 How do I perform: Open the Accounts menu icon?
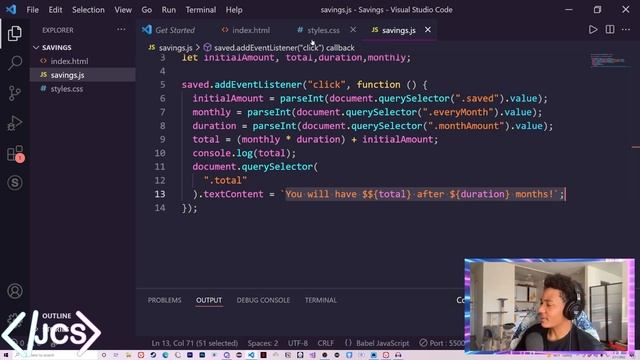(x=15, y=291)
